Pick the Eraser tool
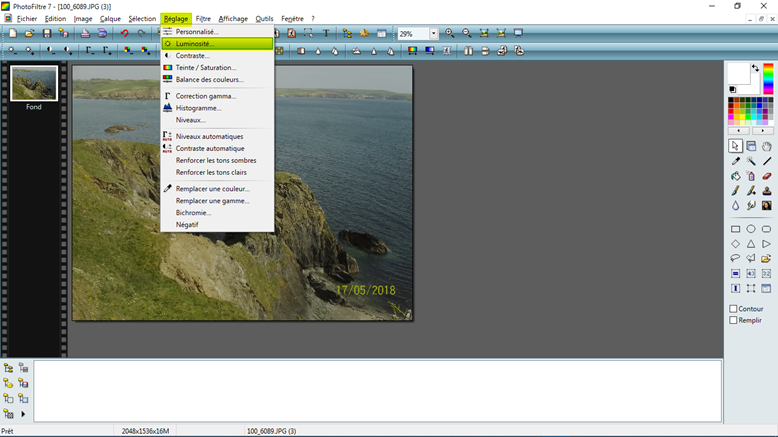The width and height of the screenshot is (778, 437). tap(767, 176)
